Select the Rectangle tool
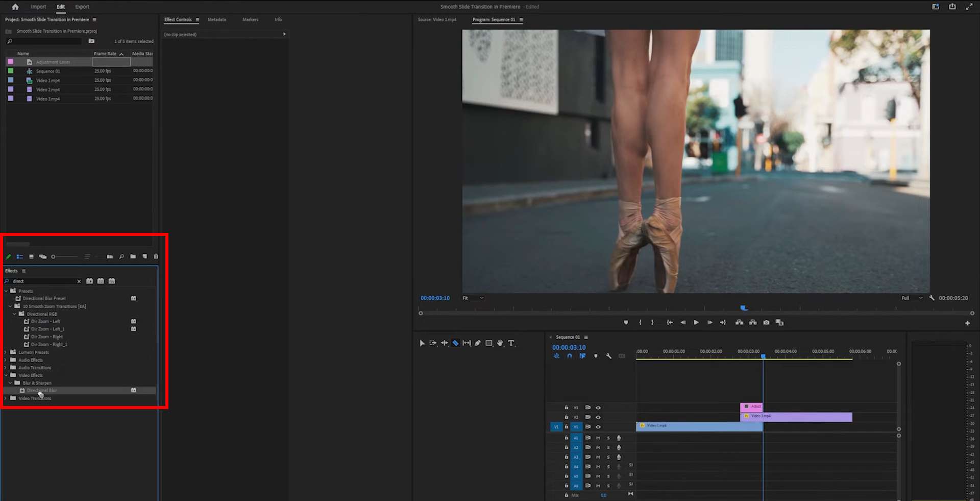Image resolution: width=980 pixels, height=501 pixels. (489, 343)
